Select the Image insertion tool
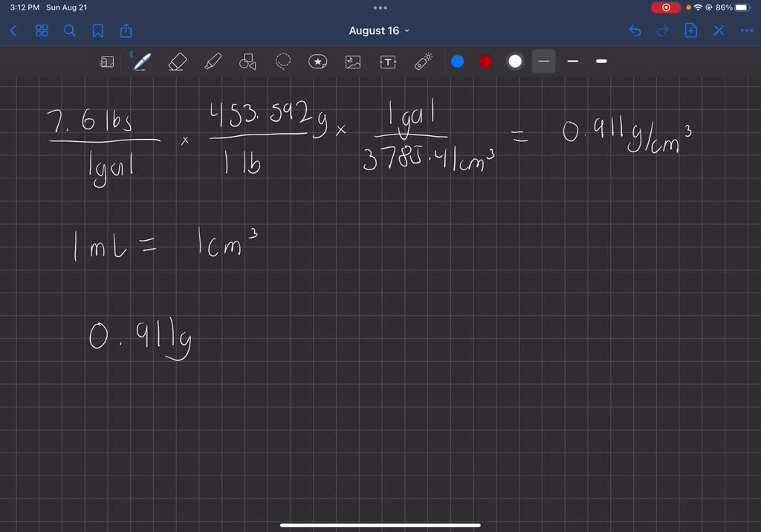The image size is (761, 532). (x=352, y=62)
